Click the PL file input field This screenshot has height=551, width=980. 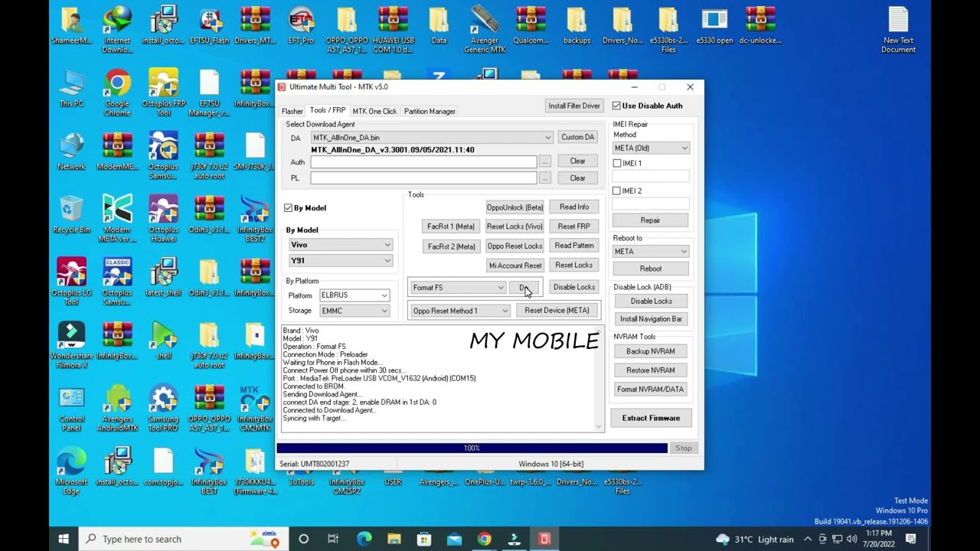(423, 178)
